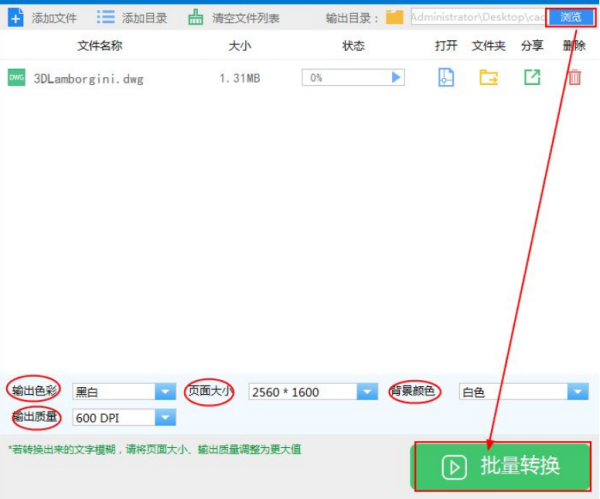Image resolution: width=600 pixels, height=499 pixels.
Task: Share the file with the green share icon
Action: click(x=532, y=77)
